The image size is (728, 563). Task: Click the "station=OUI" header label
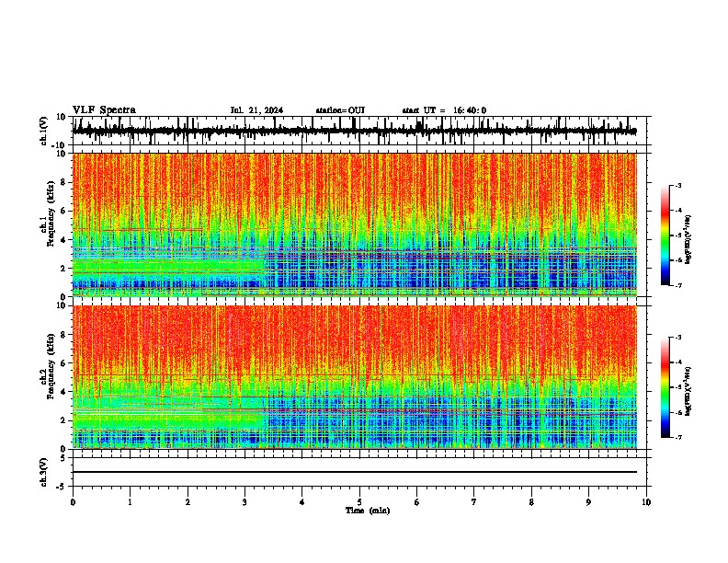point(340,110)
